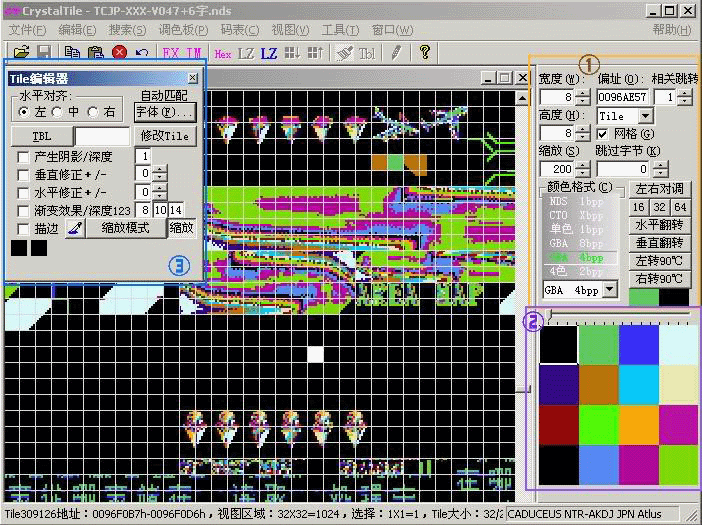Open the 码表(C) menu
The width and height of the screenshot is (702, 525).
click(x=240, y=30)
